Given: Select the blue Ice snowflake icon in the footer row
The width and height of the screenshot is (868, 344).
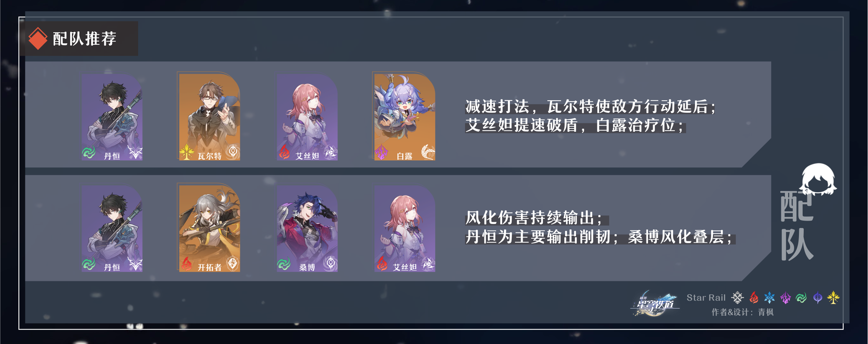Looking at the screenshot, I should pos(769,298).
